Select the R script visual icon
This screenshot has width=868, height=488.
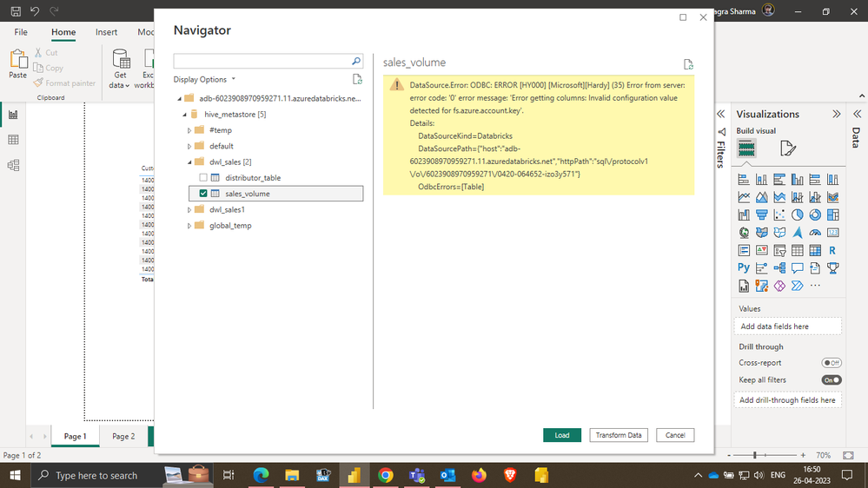832,250
